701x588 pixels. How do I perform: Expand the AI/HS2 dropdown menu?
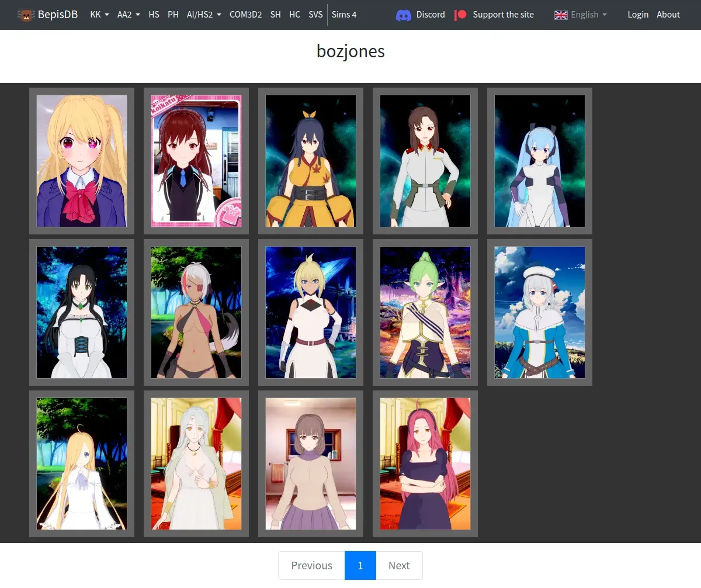tap(204, 15)
